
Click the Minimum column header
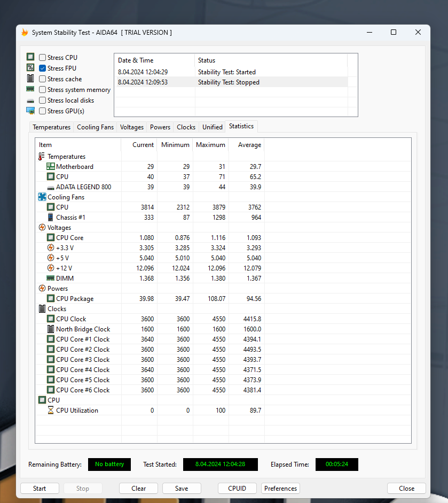pyautogui.click(x=175, y=145)
